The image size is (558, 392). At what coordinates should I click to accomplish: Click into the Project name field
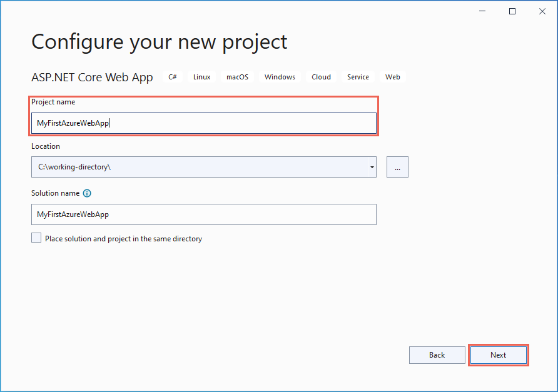pos(203,123)
